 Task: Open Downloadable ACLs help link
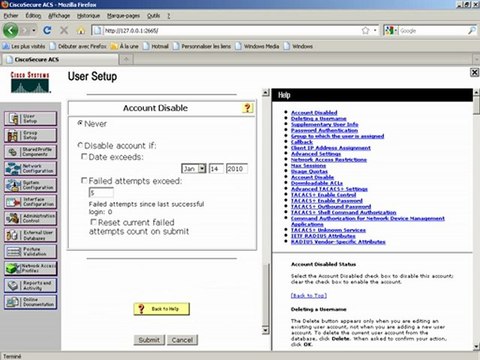pyautogui.click(x=317, y=183)
